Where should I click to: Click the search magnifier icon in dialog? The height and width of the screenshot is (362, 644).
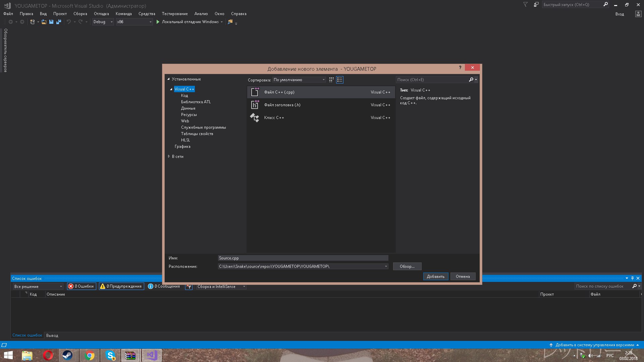coord(471,80)
